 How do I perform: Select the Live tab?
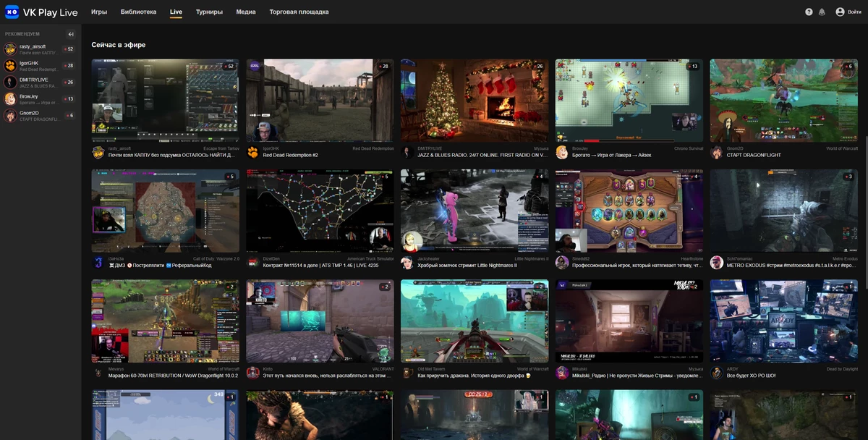coord(176,12)
